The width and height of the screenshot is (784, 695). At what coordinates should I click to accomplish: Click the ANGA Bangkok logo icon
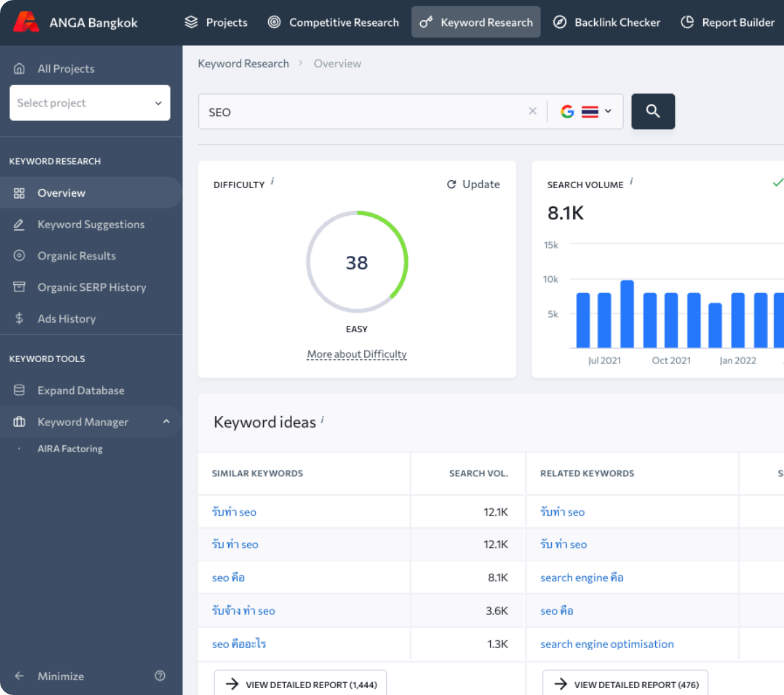(x=26, y=22)
